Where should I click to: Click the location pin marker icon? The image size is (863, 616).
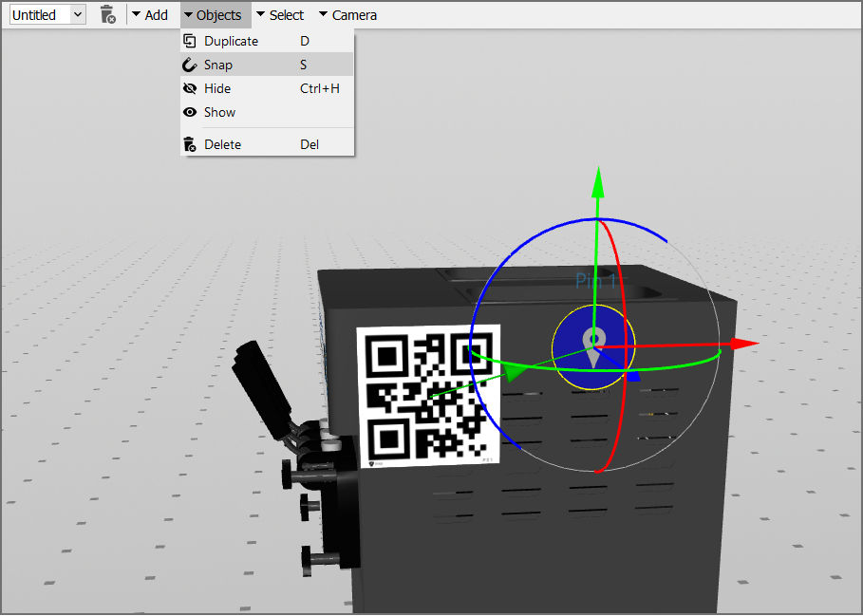[592, 347]
